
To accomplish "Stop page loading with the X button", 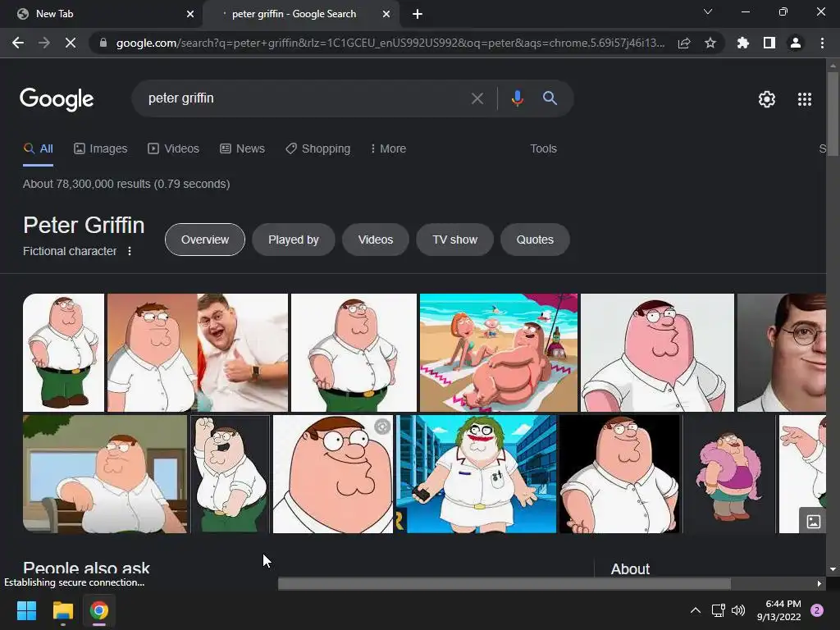I will point(71,43).
